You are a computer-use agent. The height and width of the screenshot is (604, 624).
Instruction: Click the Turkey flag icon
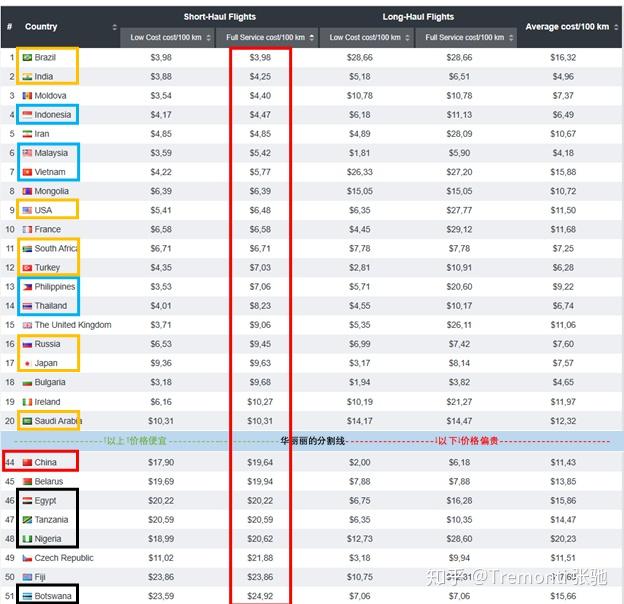[x=27, y=268]
